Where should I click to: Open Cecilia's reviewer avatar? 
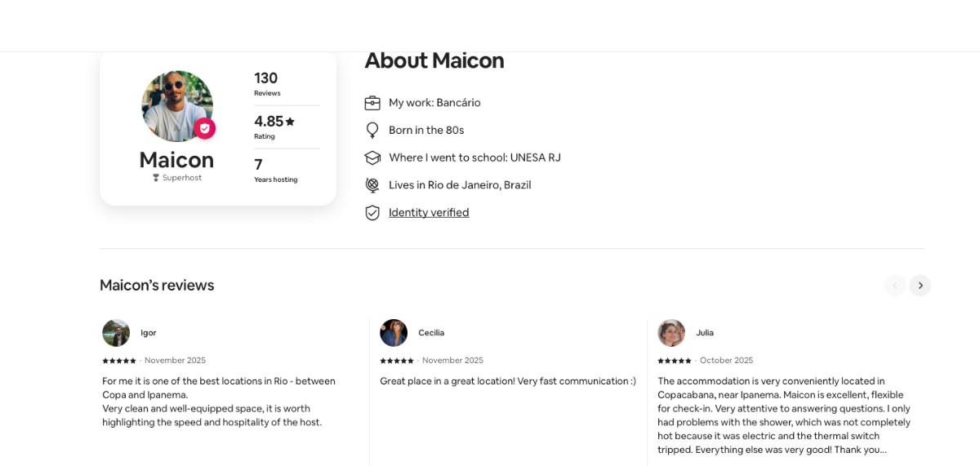(394, 333)
